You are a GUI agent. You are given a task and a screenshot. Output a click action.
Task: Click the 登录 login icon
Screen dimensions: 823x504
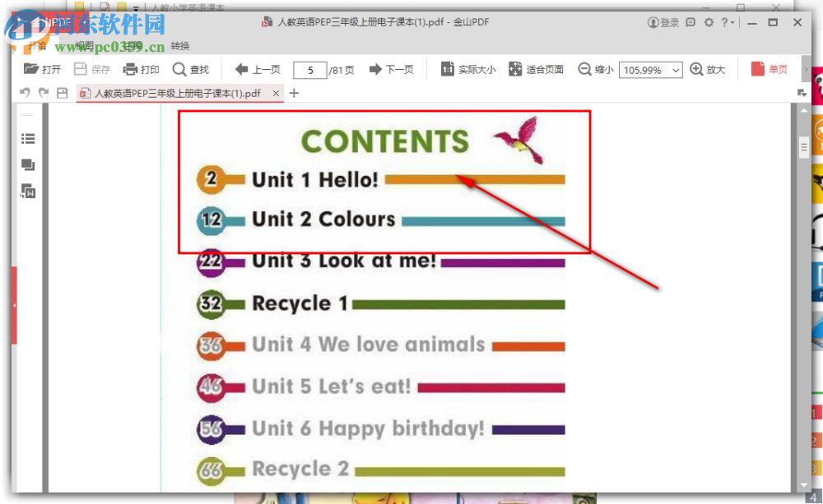[x=663, y=22]
